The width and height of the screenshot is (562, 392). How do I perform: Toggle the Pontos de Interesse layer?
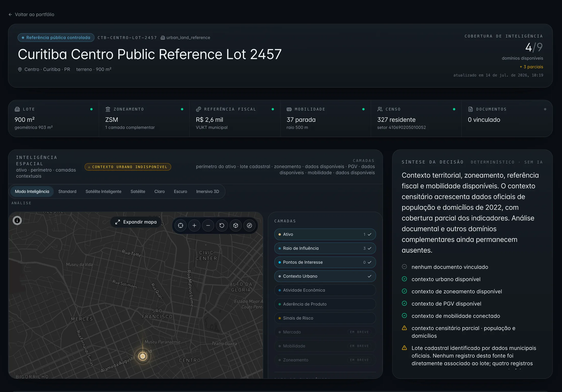325,262
